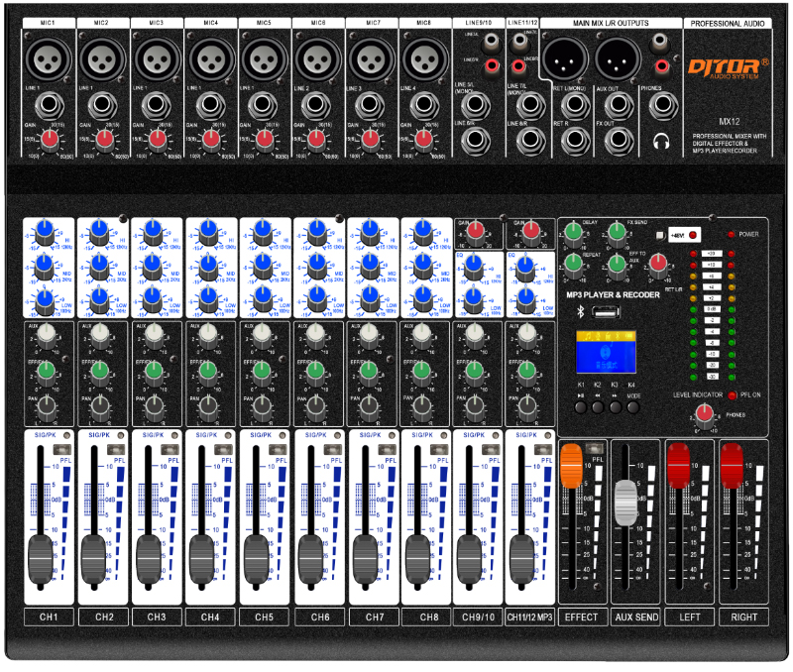Viewport: 793px width, 672px height.
Task: Click the CH2 blue MID EQ knob
Action: [100, 266]
